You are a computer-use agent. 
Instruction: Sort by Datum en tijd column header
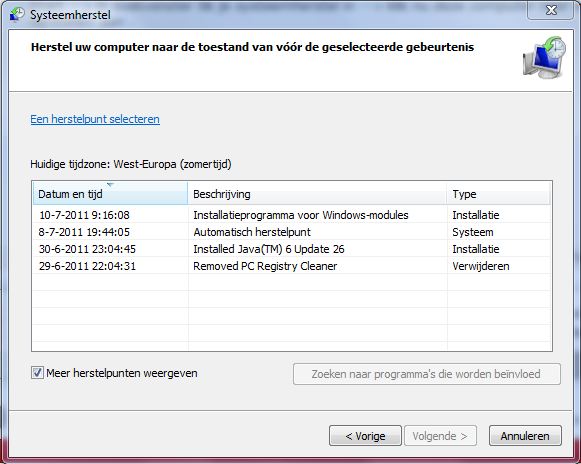click(110, 194)
